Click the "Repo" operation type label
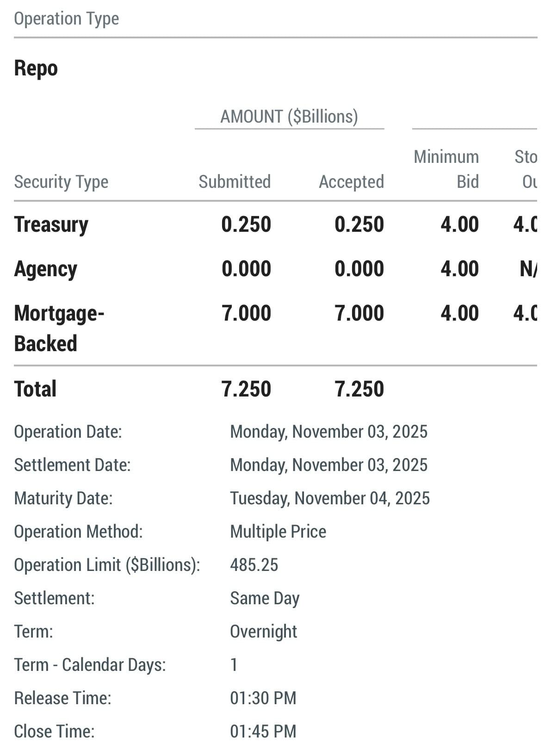This screenshot has height=756, width=545. click(36, 68)
